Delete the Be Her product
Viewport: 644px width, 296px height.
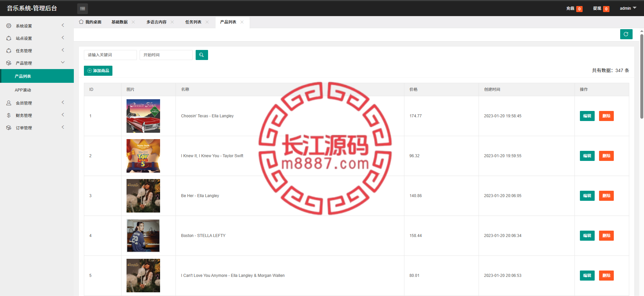(606, 196)
